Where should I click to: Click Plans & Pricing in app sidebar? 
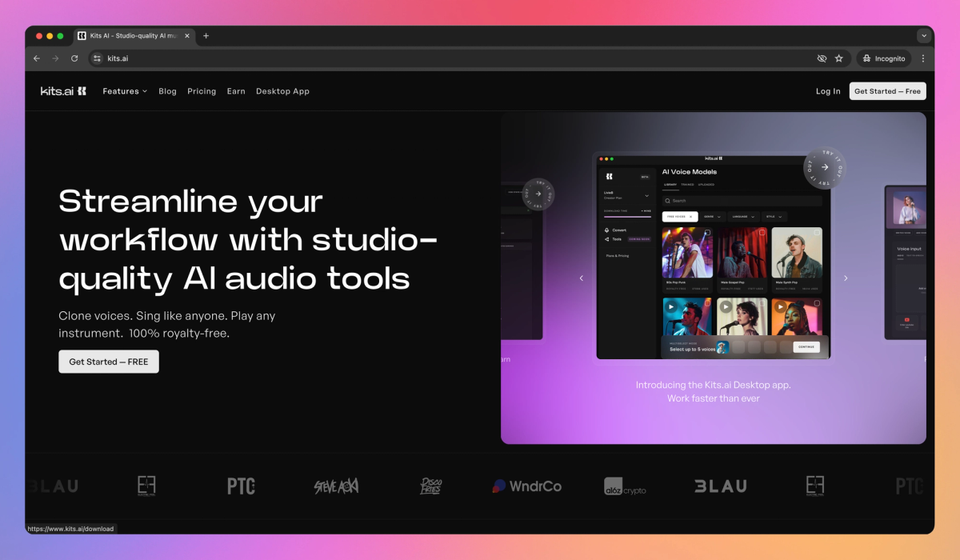pos(617,256)
